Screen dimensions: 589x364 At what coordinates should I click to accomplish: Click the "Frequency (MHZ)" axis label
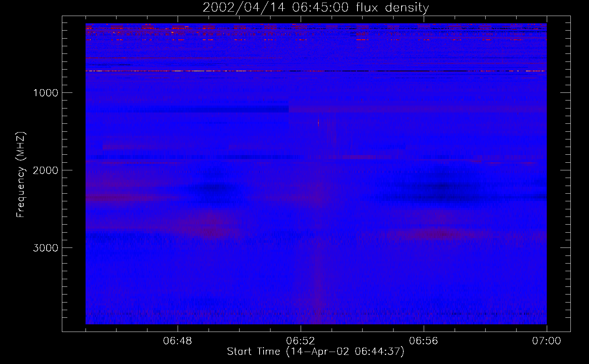[21, 174]
